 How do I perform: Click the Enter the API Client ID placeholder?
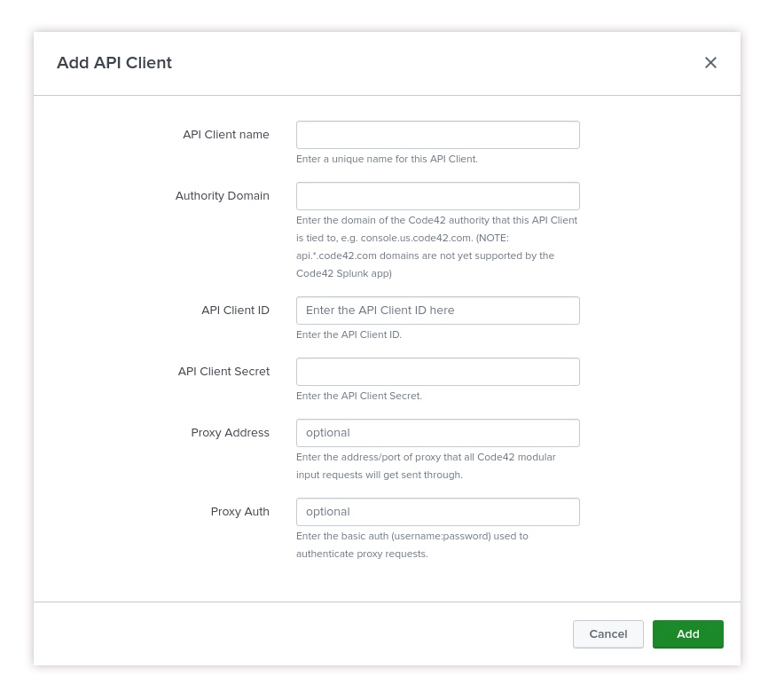[x=380, y=311]
